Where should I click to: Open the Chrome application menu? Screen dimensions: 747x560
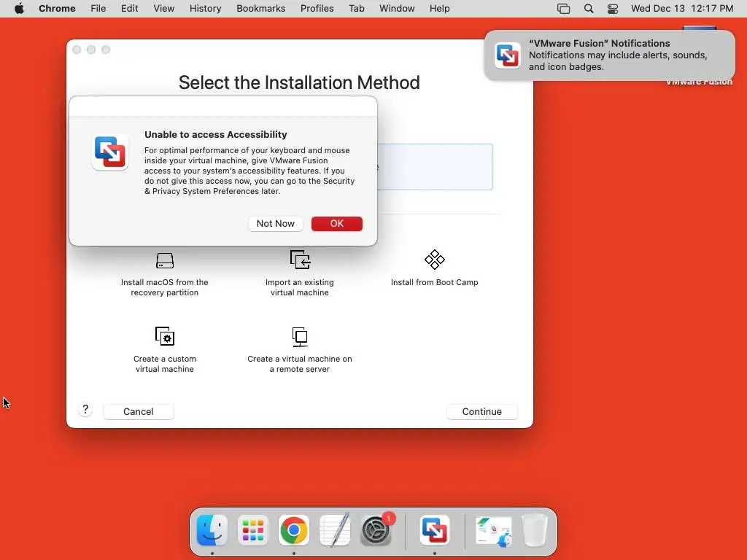(x=57, y=8)
